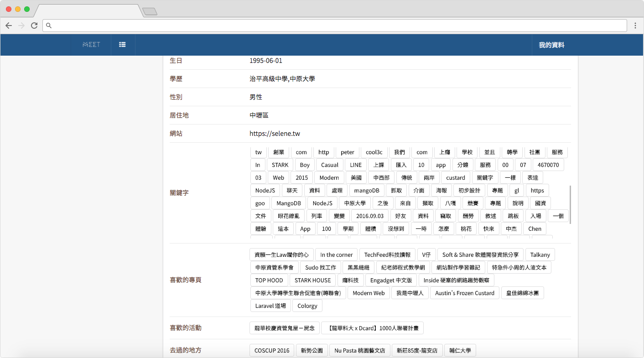Click the 新勢公園 place tag

[x=312, y=351]
